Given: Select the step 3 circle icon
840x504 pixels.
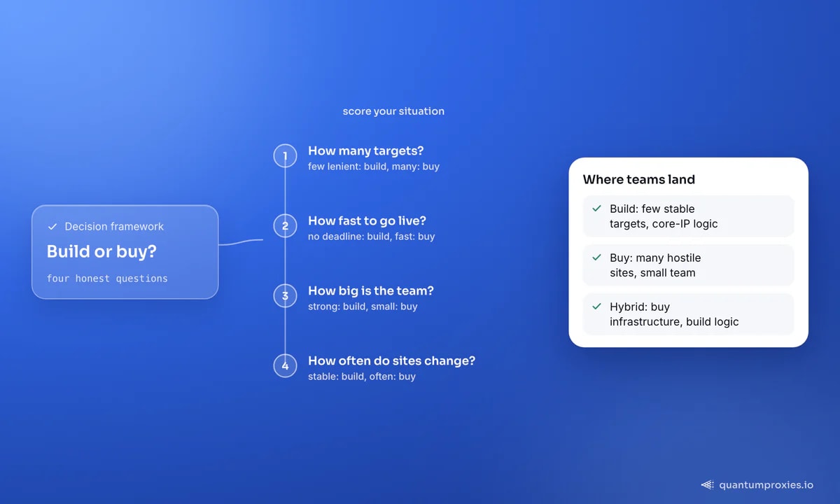Looking at the screenshot, I should 285,295.
